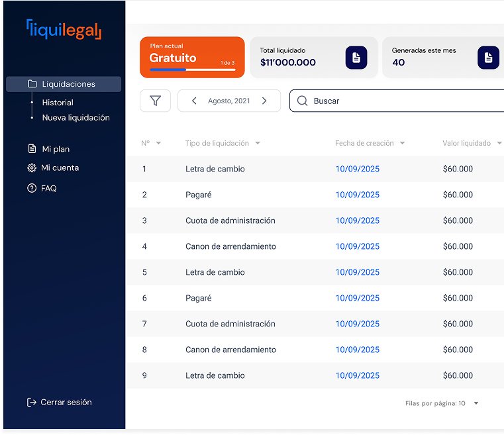Open Filas por página dropdown
This screenshot has width=504, height=435.
(476, 403)
